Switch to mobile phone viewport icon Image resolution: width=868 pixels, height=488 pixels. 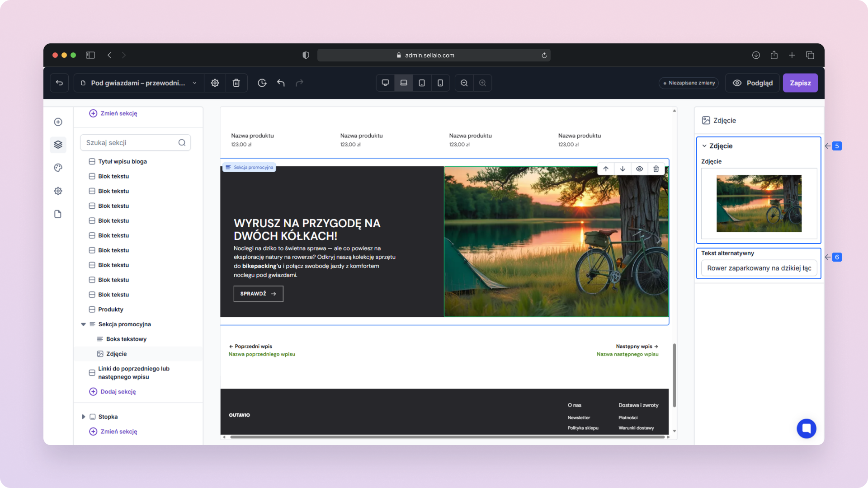440,83
